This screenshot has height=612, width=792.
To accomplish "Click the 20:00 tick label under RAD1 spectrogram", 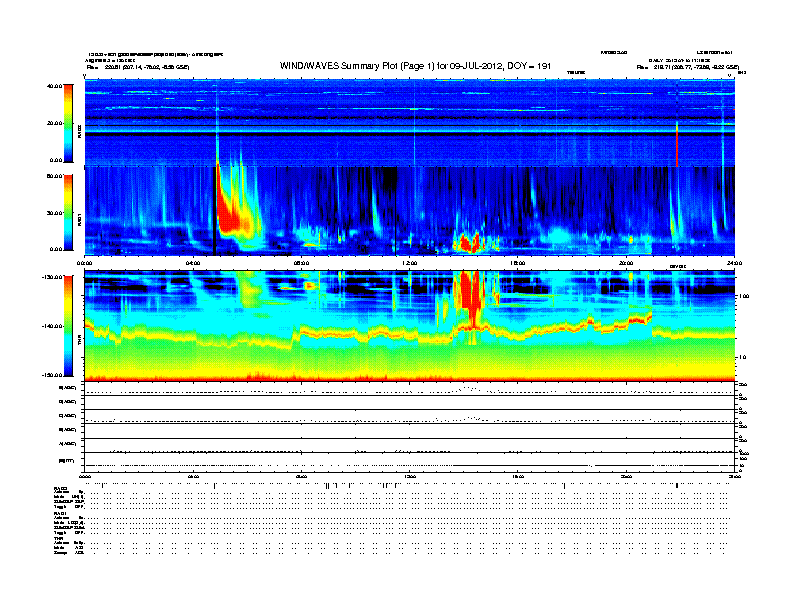I will click(626, 263).
